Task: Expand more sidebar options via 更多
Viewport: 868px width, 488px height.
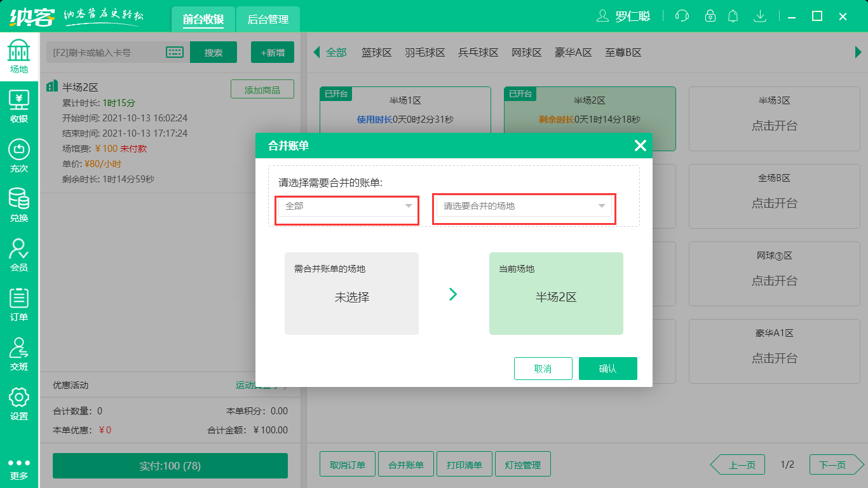Action: [x=18, y=454]
